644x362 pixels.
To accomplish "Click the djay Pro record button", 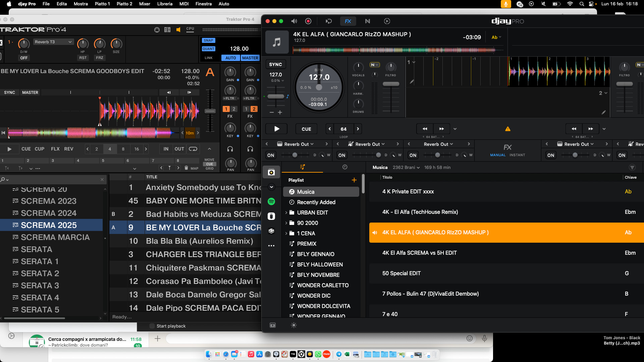I will pos(308,21).
